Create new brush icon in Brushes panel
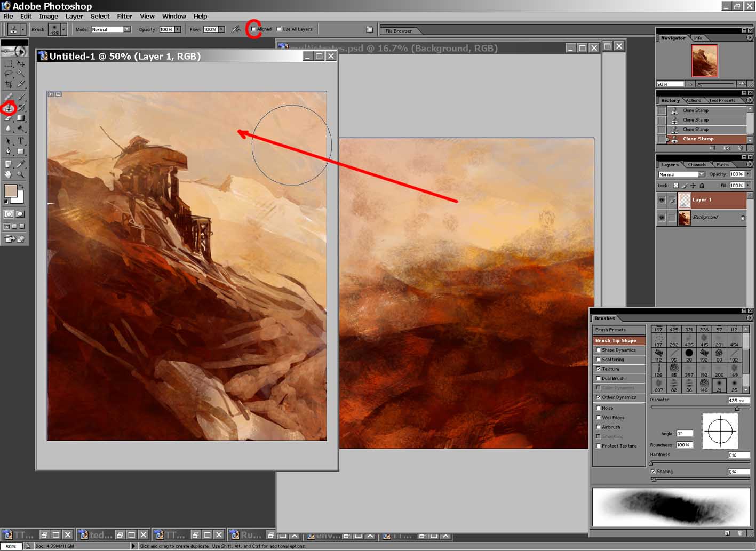 [x=727, y=533]
